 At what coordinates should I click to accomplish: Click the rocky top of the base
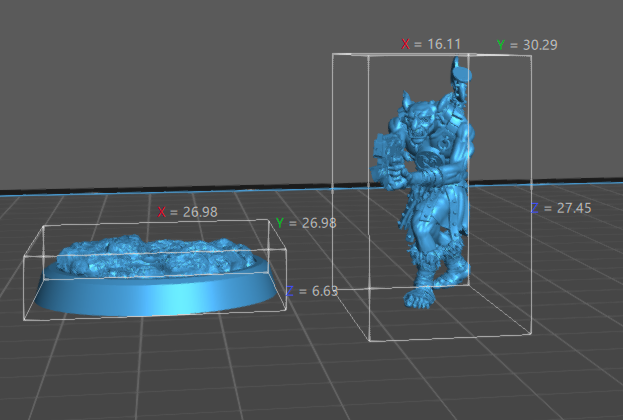tap(150, 252)
